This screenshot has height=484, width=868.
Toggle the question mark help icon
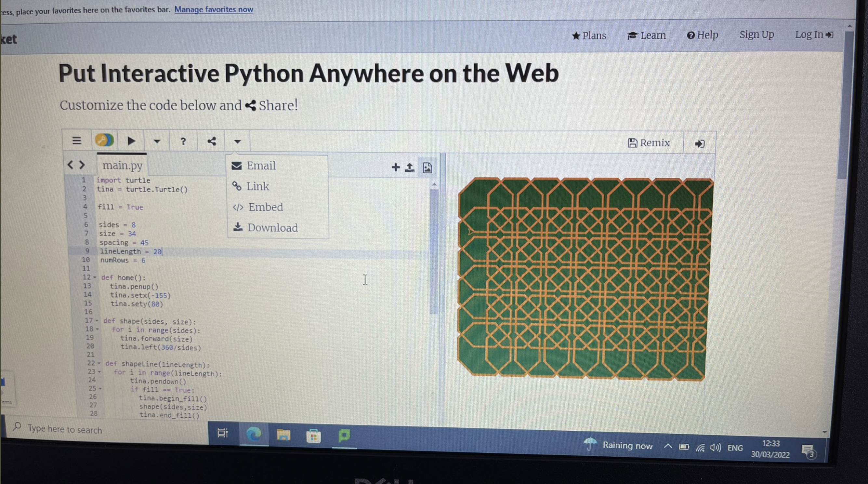182,142
